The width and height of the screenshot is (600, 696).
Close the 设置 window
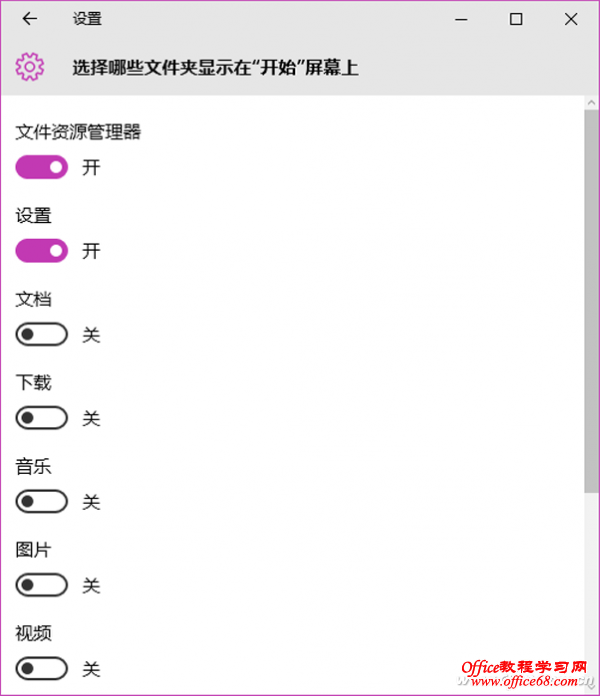pyautogui.click(x=571, y=19)
